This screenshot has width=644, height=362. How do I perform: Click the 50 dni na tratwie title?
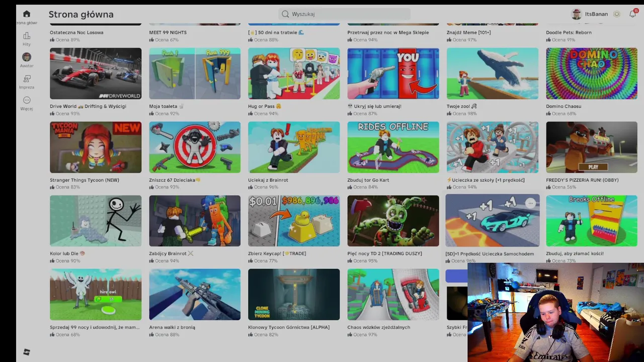[x=276, y=32]
